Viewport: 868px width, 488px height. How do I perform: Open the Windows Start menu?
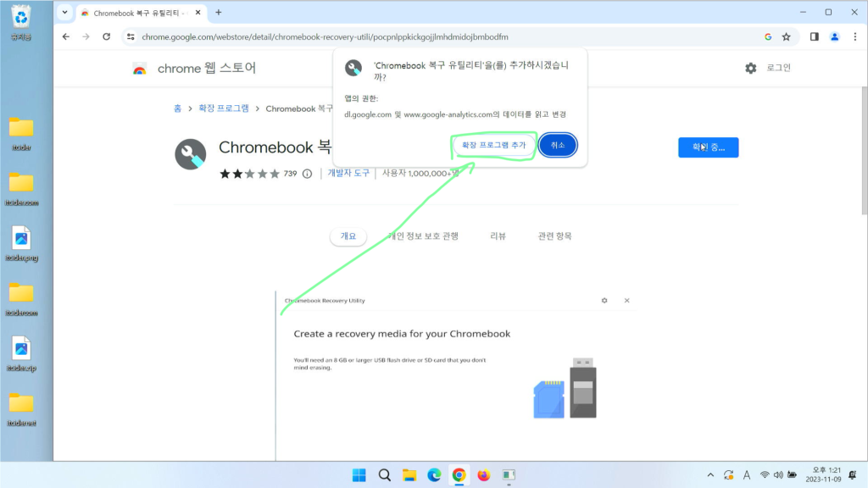click(359, 475)
